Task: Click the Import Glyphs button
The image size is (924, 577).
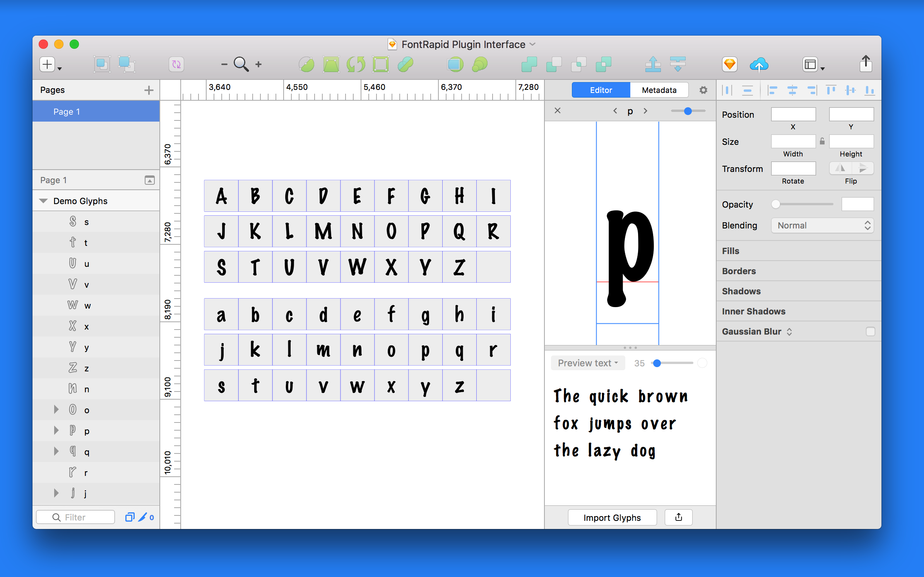Action: point(612,517)
